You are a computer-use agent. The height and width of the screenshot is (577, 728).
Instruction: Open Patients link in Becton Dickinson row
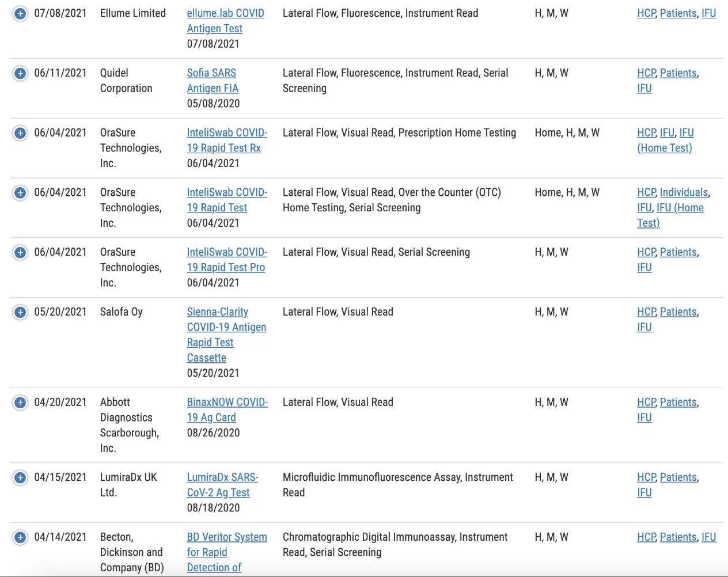[x=678, y=537]
